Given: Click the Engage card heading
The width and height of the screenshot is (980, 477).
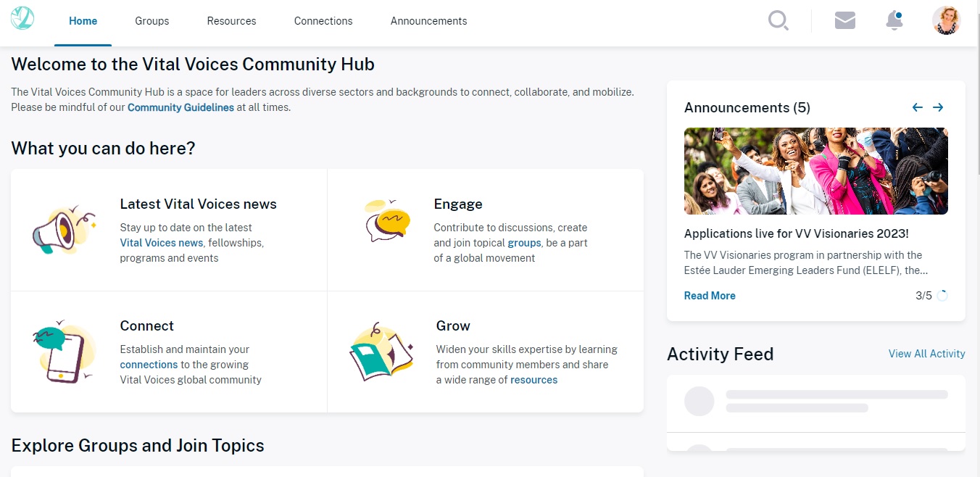Looking at the screenshot, I should [458, 204].
